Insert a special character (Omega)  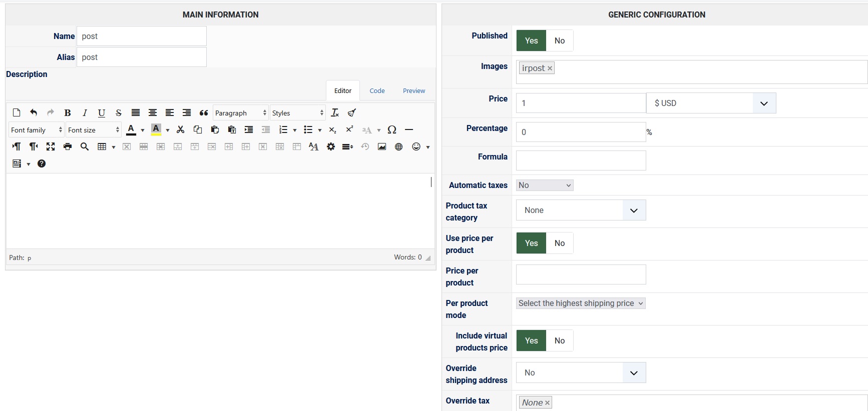[392, 130]
